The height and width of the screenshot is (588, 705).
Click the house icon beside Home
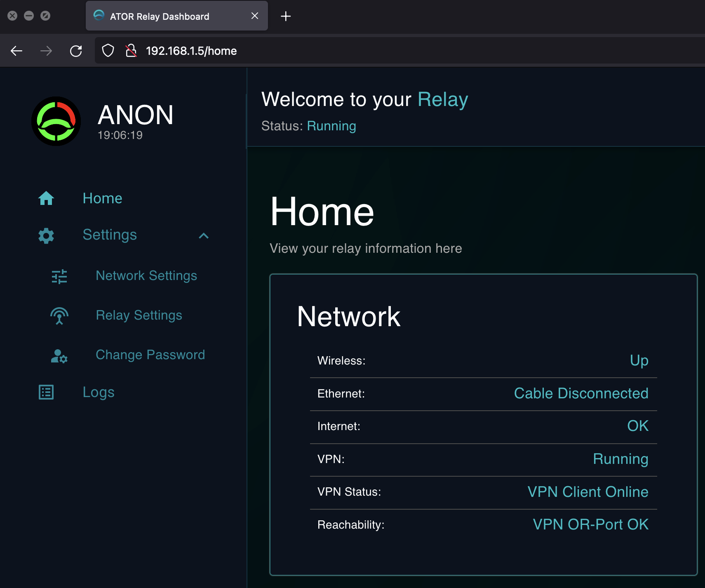pyautogui.click(x=46, y=198)
